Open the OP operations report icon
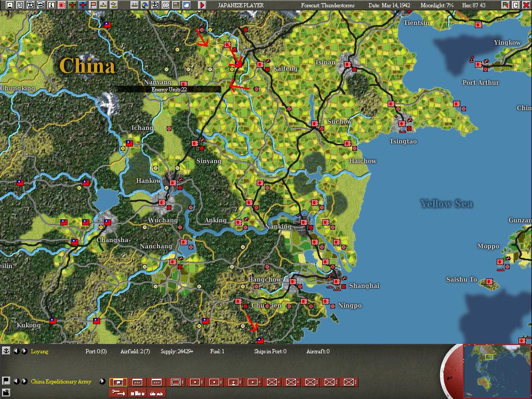The height and width of the screenshot is (399, 532). click(166, 5)
